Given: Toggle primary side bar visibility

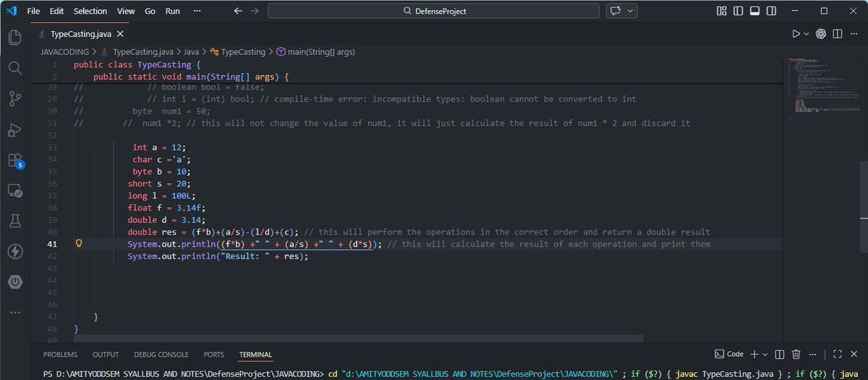Looking at the screenshot, I should (x=738, y=11).
